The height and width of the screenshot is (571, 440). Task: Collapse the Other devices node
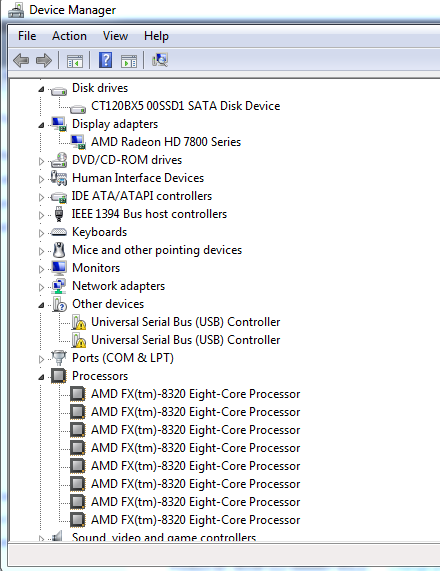coord(41,305)
